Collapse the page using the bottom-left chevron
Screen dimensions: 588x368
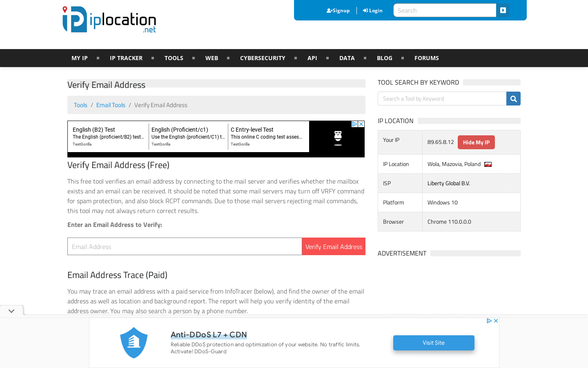(x=11, y=310)
